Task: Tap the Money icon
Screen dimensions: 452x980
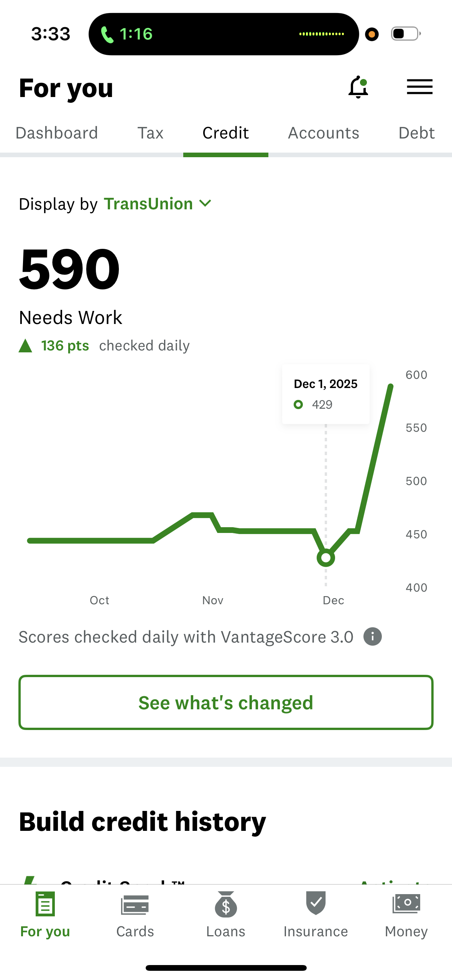Action: tap(406, 903)
